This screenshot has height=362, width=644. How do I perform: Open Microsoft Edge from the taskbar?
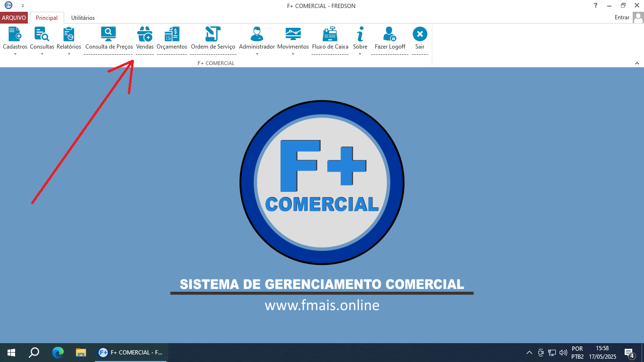pos(58,352)
